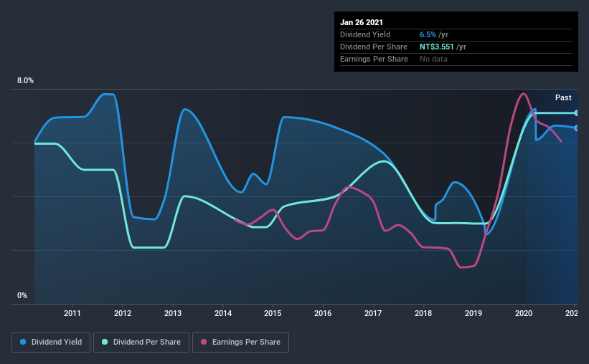The height and width of the screenshot is (364, 589).
Task: Click the 2017 label on the x-axis
Action: [x=373, y=313]
